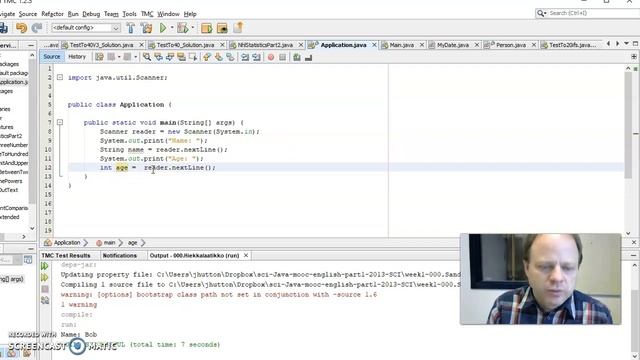The height and width of the screenshot is (360, 640).
Task: Run the project with green play button
Action: 163,28
